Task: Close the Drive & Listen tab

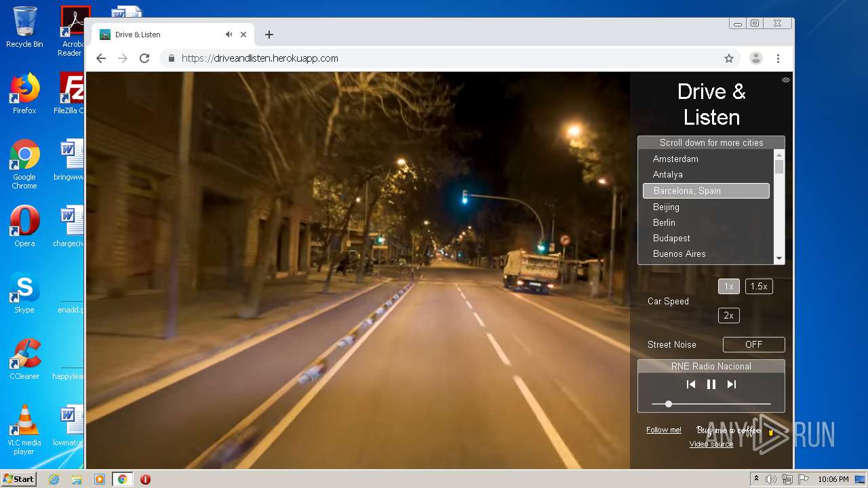Action: (x=243, y=35)
